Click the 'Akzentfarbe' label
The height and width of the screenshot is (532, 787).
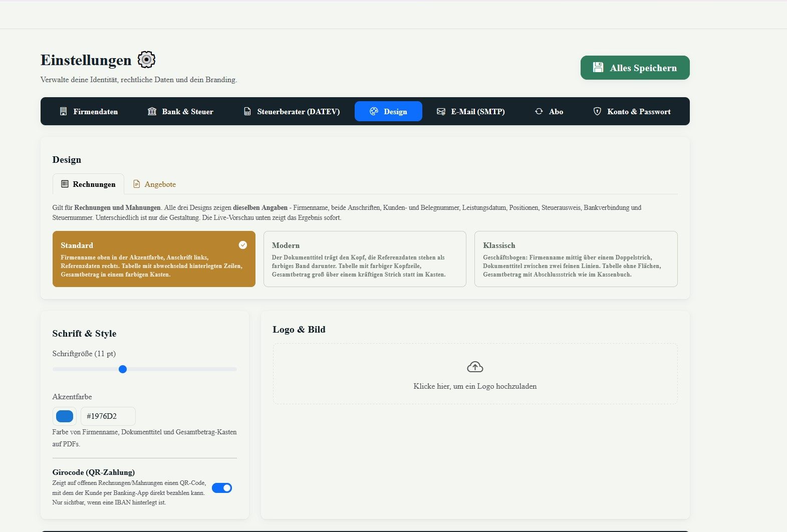click(72, 397)
